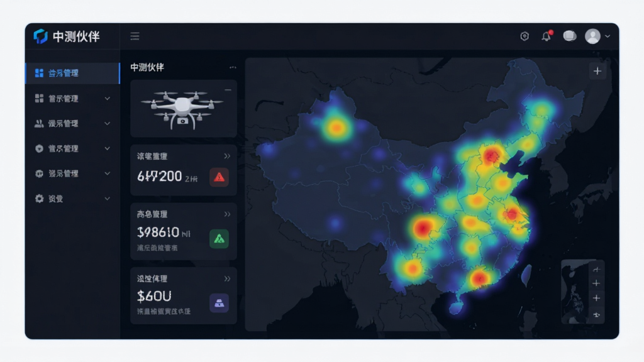Viewport: 644px width, 362px height.
Task: Expand the chevron on the gray grid-icon sidebar row
Action: pos(107,99)
